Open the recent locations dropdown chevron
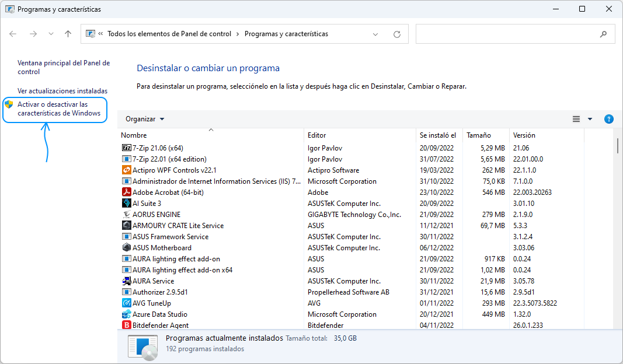 pyautogui.click(x=51, y=34)
